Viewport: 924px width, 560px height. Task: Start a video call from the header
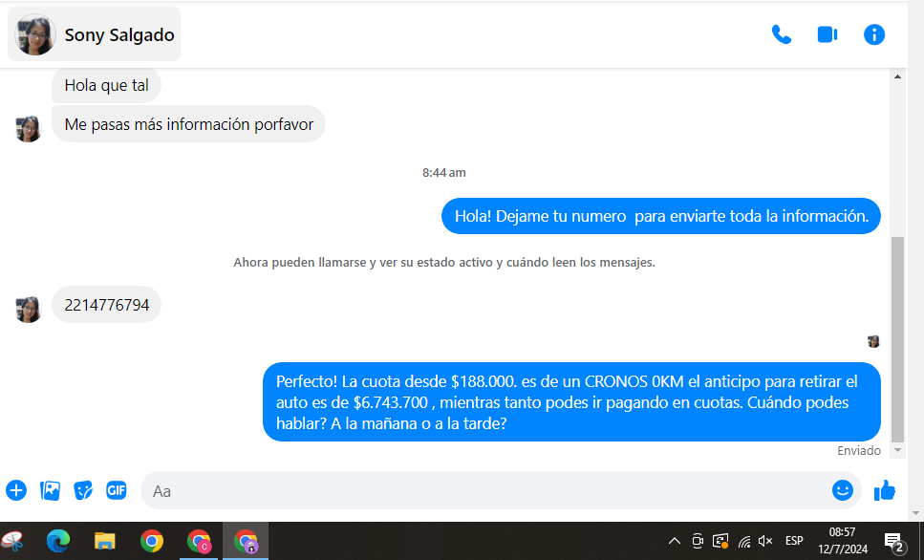click(827, 35)
